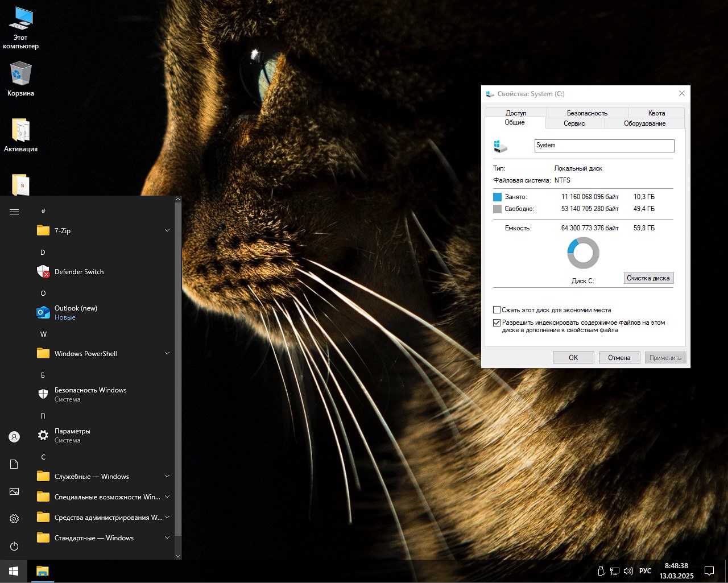Screen dimensions: 728x583
Task: Enable 'Сжать этот диск для экономии места' checkbox
Action: coord(497,310)
